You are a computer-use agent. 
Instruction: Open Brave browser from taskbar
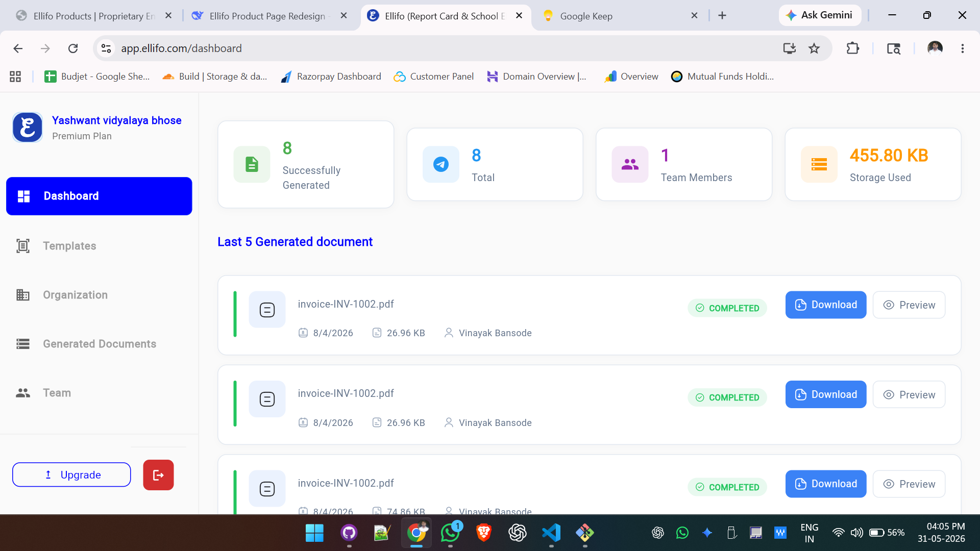tap(484, 533)
